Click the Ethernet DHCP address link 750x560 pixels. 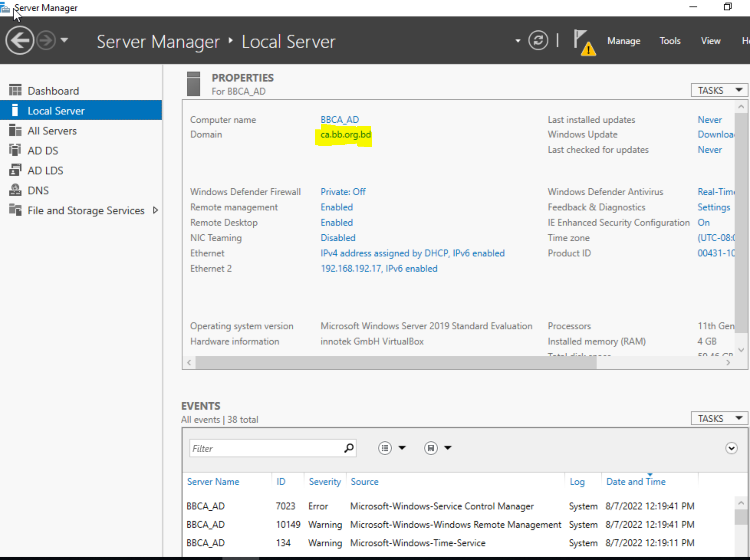[413, 253]
